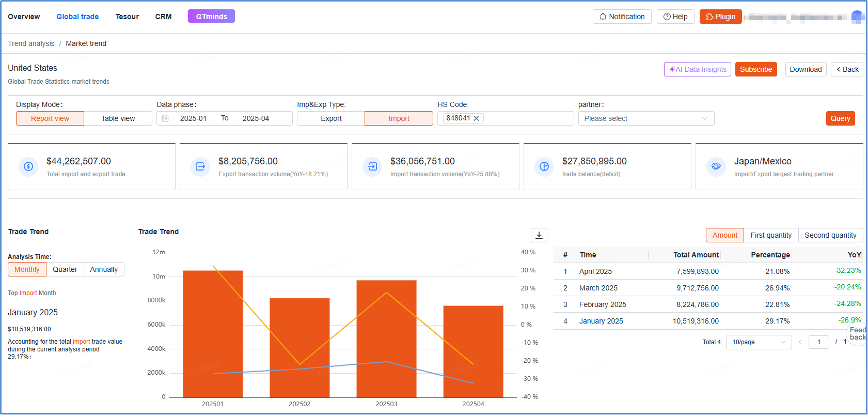Image resolution: width=868 pixels, height=415 pixels.
Task: Open the Tesour navigation tab
Action: click(x=127, y=17)
